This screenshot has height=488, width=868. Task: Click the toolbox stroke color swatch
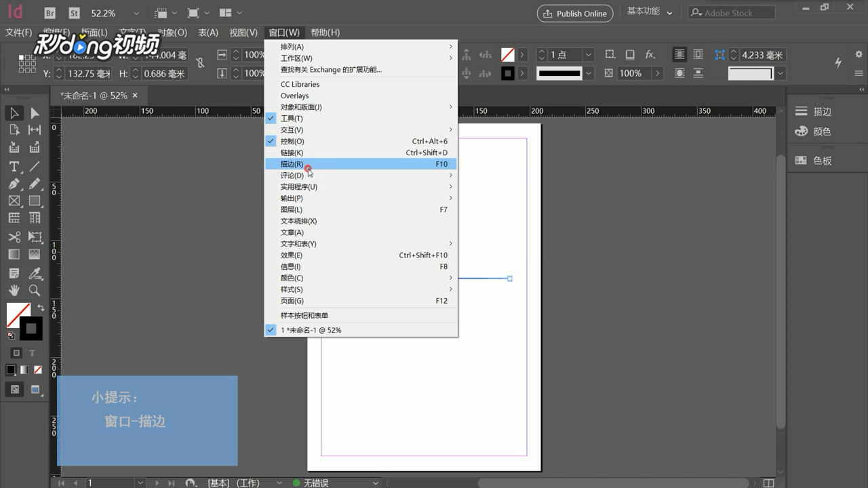click(31, 329)
